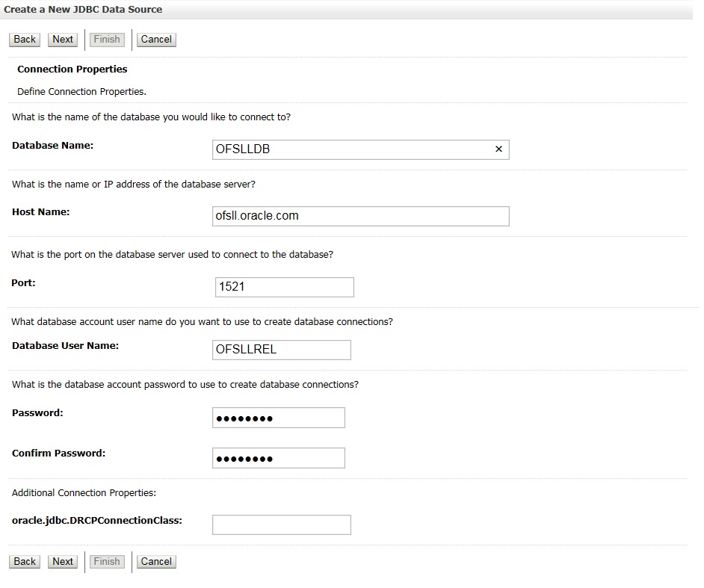The height and width of the screenshot is (588, 704).
Task: Clear Database Name with the X icon
Action: [x=498, y=149]
